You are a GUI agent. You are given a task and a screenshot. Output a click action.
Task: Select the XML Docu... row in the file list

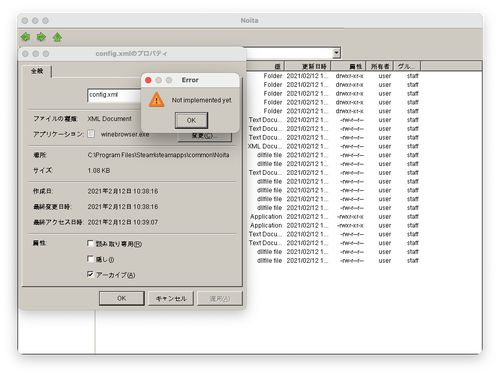pyautogui.click(x=333, y=146)
